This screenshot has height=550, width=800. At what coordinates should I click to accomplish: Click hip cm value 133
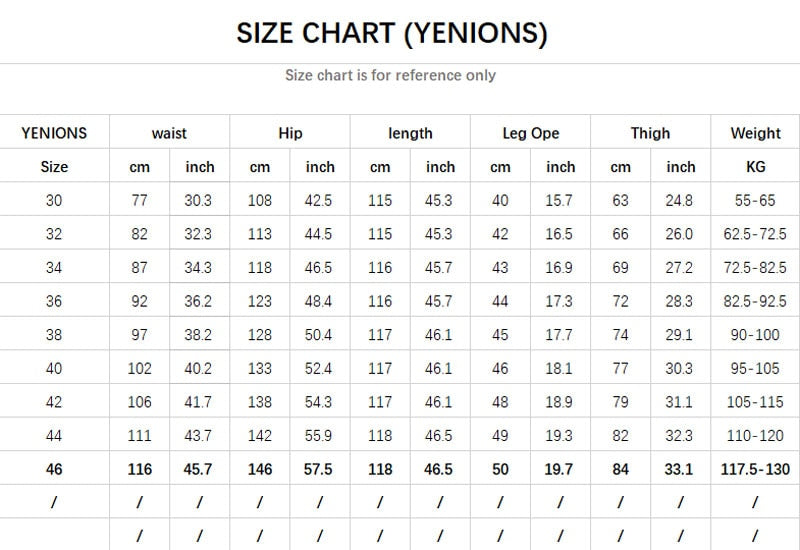pos(260,368)
